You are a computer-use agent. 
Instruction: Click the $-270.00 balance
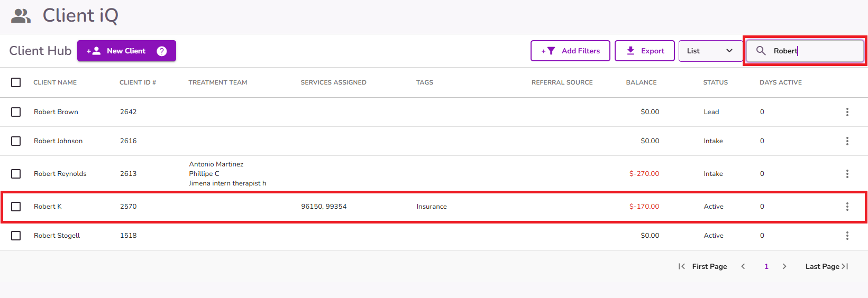click(x=644, y=174)
